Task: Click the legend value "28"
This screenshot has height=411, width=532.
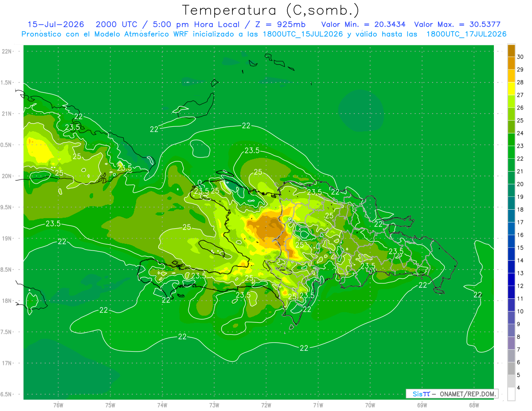Action: [x=520, y=82]
